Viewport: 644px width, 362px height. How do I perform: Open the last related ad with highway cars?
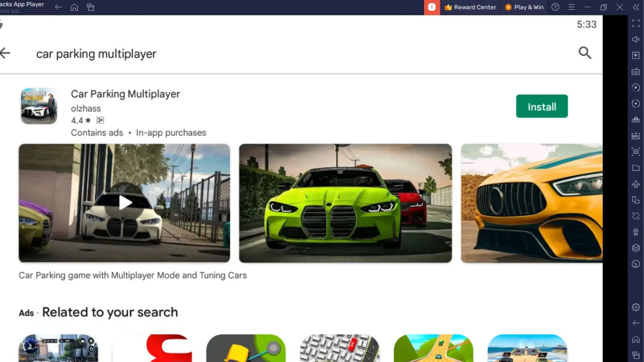(527, 348)
